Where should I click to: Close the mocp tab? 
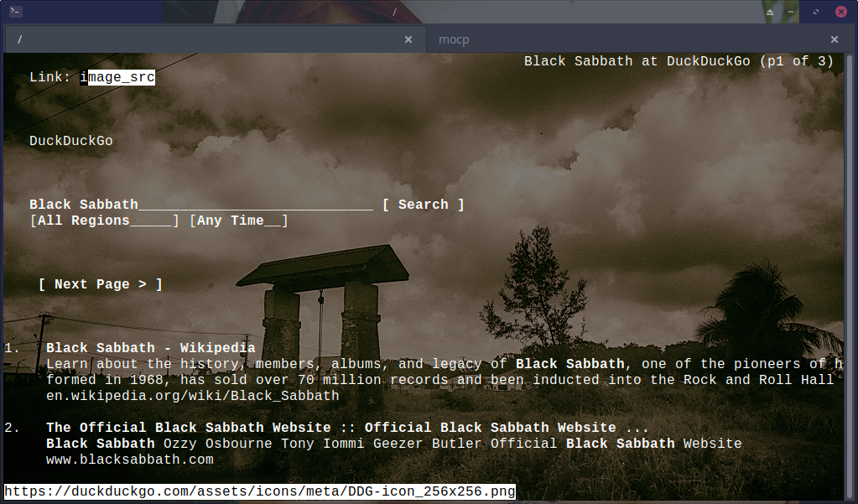click(x=835, y=39)
